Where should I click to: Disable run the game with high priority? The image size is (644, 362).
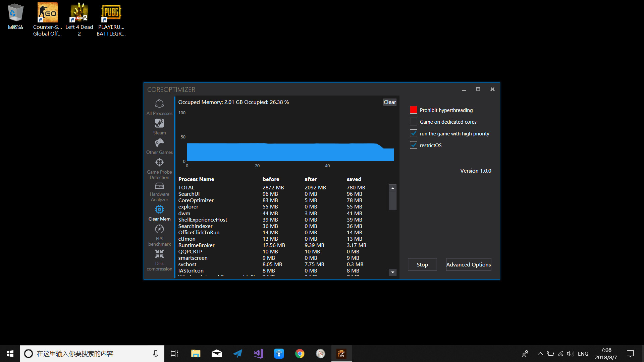[x=413, y=133]
